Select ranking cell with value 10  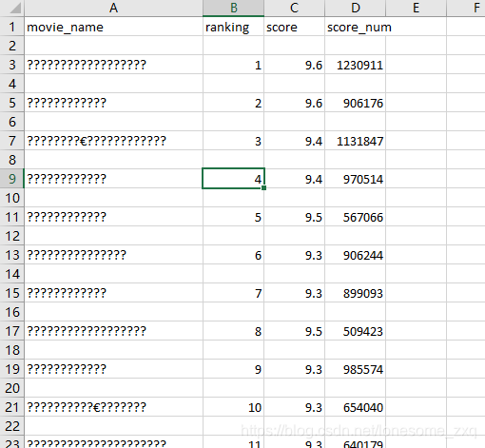(x=233, y=407)
